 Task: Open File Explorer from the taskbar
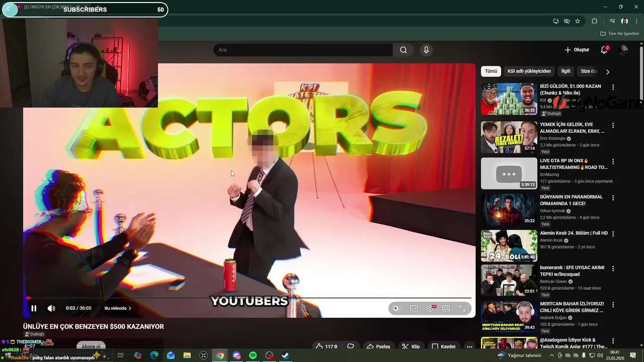(187, 355)
